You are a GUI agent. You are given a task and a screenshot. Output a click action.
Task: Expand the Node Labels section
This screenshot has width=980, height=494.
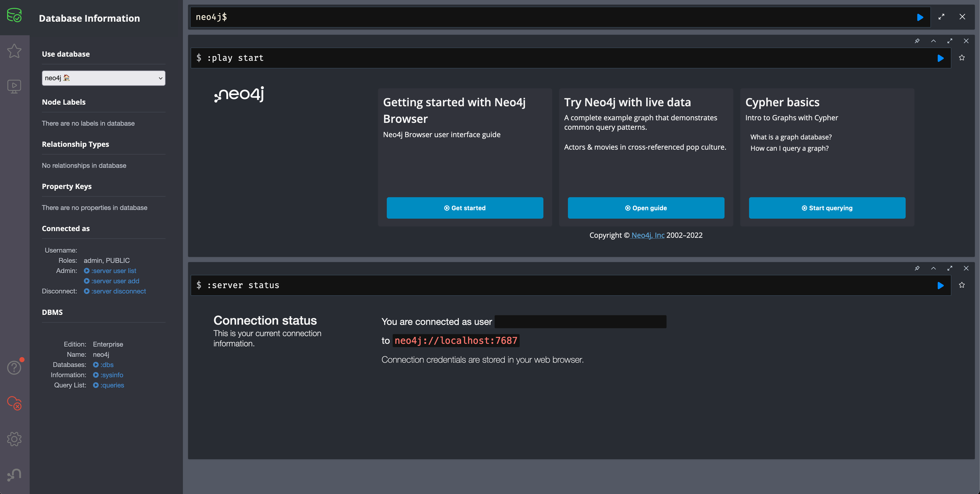(64, 101)
